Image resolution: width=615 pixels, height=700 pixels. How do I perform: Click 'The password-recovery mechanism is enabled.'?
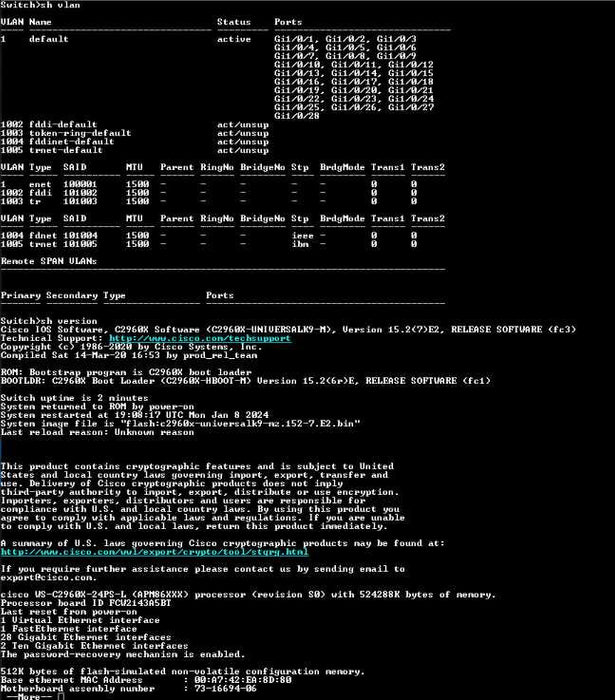tap(123, 654)
